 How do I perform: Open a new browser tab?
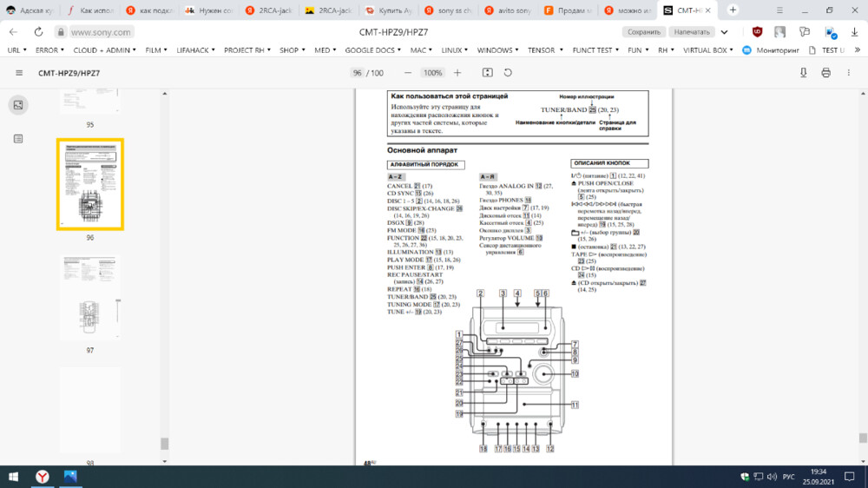[x=733, y=10]
